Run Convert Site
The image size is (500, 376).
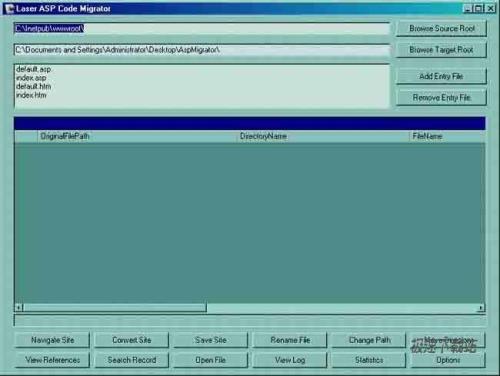(x=132, y=340)
